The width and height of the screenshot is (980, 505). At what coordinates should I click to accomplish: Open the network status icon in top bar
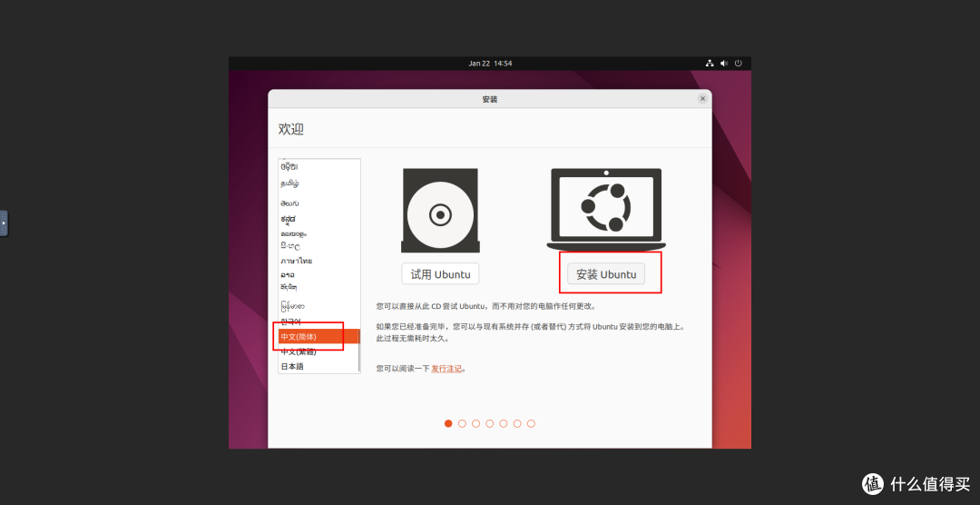point(710,64)
